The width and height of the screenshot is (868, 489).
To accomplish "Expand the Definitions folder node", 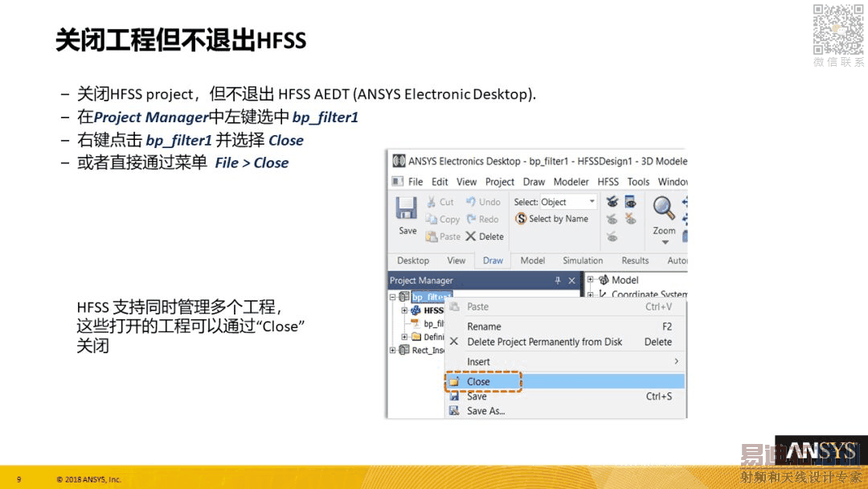I will [x=404, y=337].
